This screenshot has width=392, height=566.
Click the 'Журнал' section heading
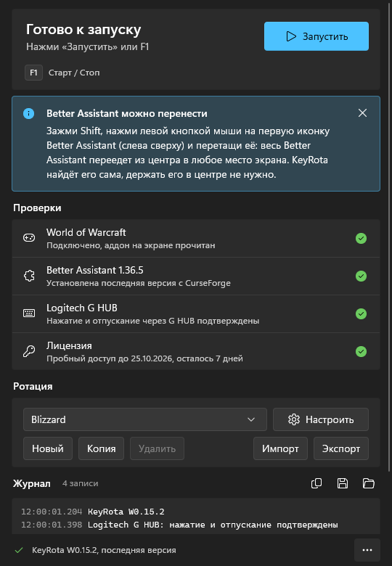tap(32, 483)
